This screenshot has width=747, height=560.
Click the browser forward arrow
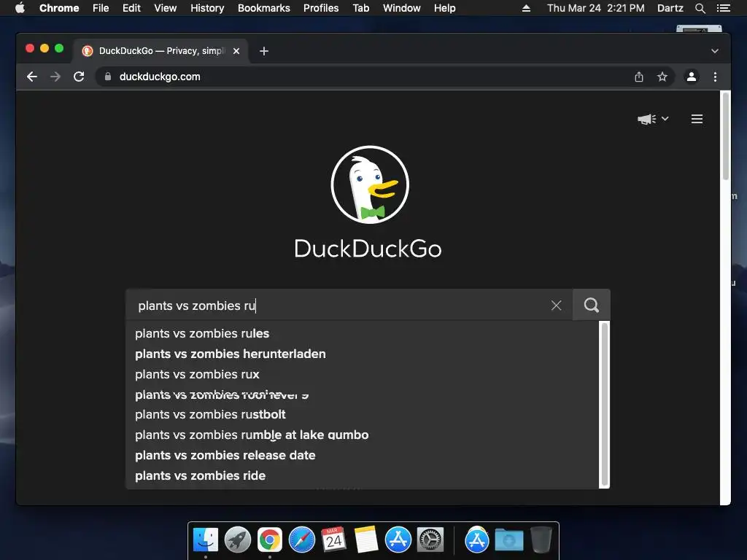[55, 77]
